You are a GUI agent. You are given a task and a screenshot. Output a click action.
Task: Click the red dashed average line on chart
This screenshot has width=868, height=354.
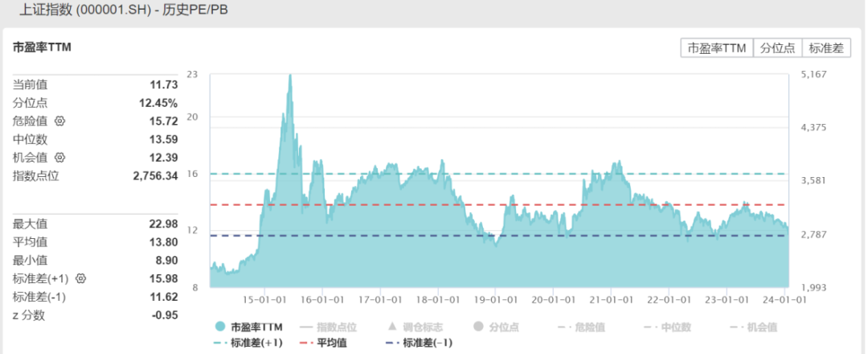pyautogui.click(x=498, y=204)
